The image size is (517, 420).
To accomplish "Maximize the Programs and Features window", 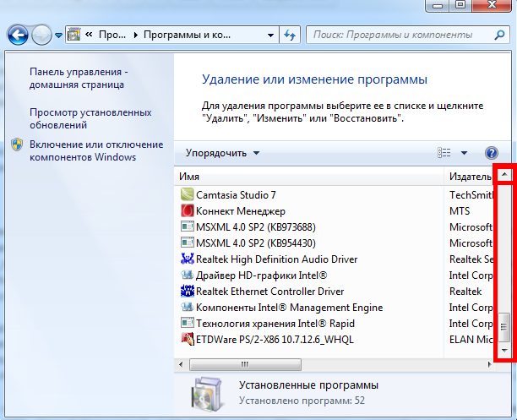I will 460,5.
